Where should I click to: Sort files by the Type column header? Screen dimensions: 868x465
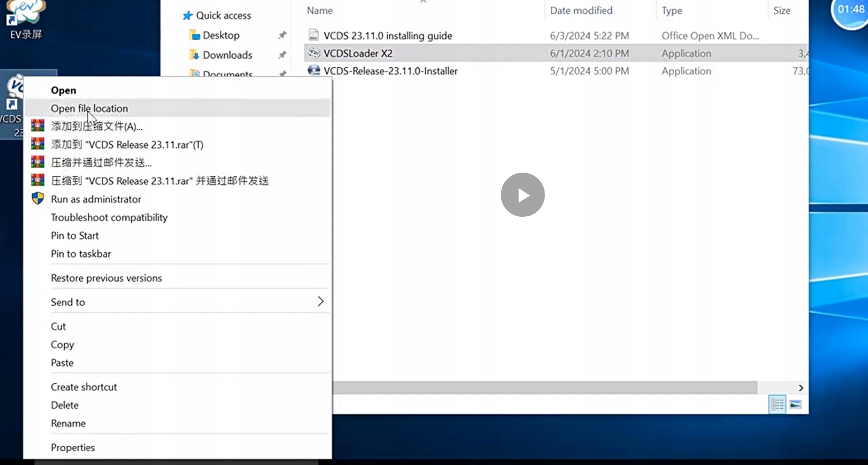click(x=671, y=10)
